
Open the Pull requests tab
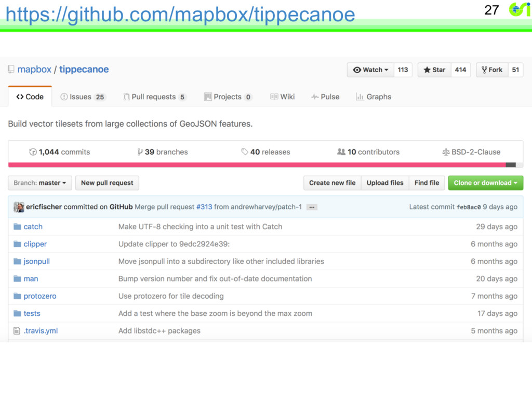coord(155,97)
